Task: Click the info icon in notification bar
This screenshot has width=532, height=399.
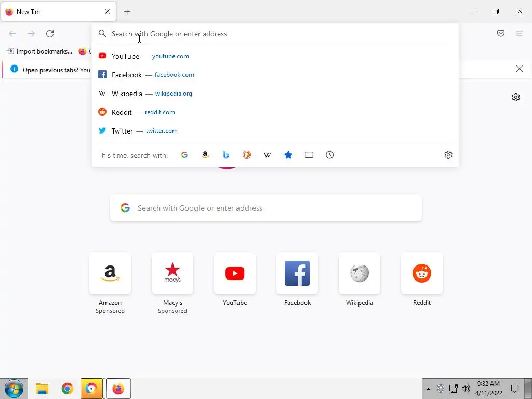Action: 14,69
